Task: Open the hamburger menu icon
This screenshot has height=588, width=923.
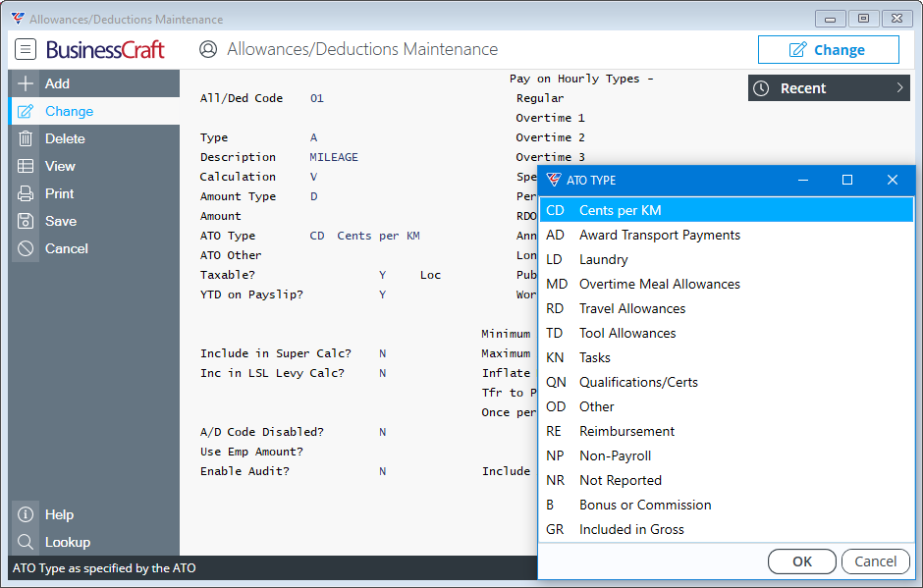Action: (x=26, y=49)
